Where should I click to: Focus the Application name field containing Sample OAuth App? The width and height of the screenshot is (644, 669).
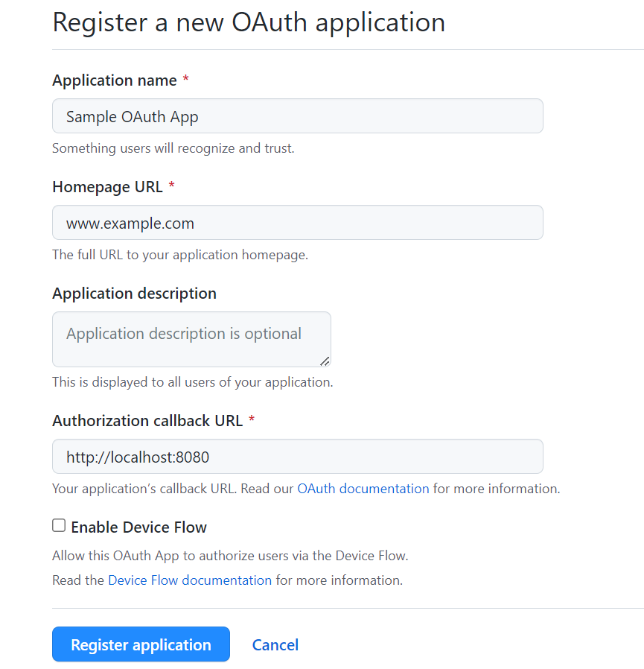pyautogui.click(x=298, y=116)
